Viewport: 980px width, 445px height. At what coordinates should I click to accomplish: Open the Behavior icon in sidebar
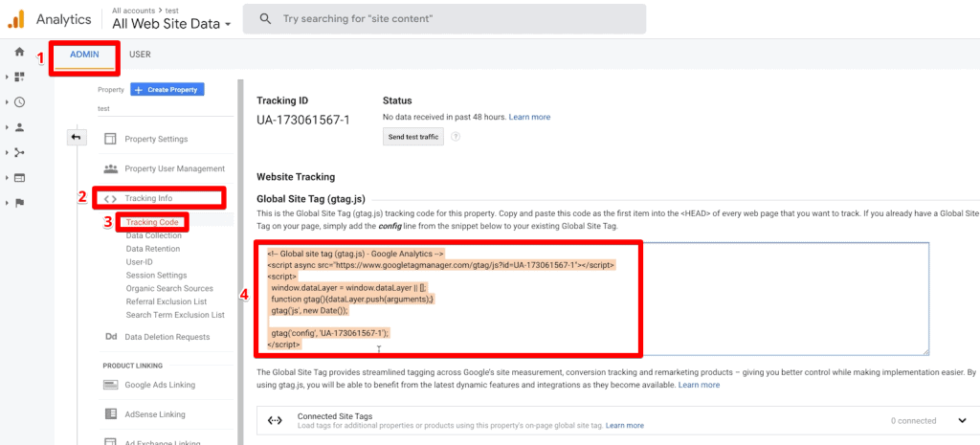19,177
